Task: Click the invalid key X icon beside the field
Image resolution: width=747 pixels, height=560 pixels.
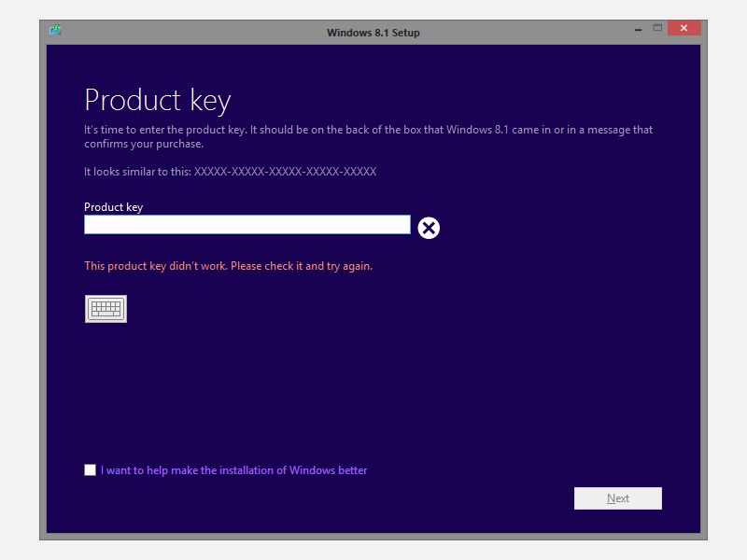Action: (x=429, y=228)
